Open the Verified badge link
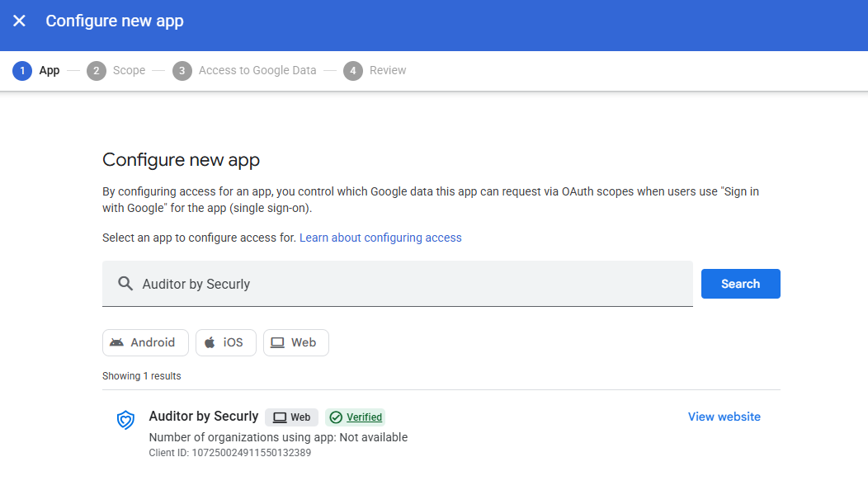 [364, 417]
